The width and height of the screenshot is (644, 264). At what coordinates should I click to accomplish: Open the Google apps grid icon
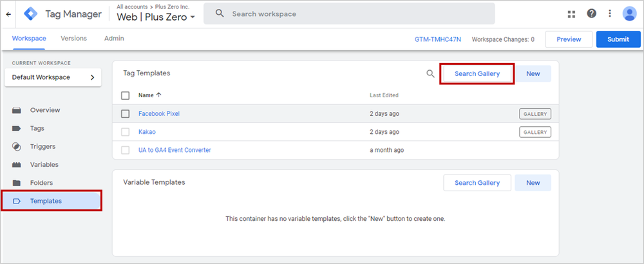coord(571,14)
